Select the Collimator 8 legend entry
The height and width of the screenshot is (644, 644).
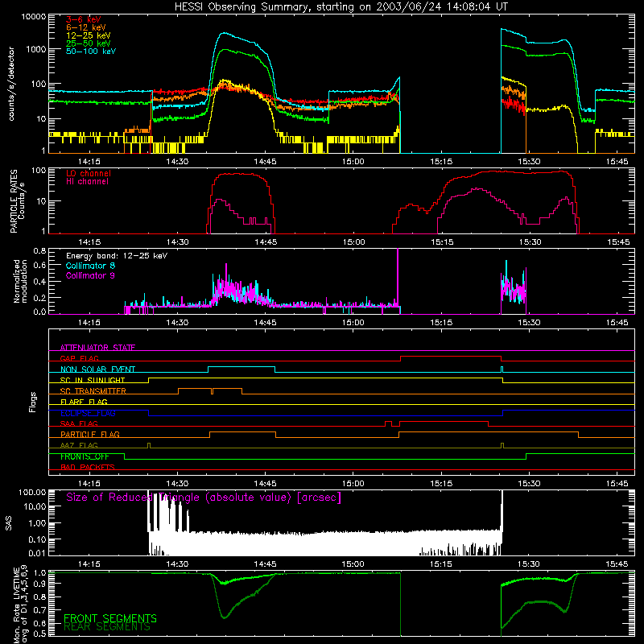click(x=90, y=266)
